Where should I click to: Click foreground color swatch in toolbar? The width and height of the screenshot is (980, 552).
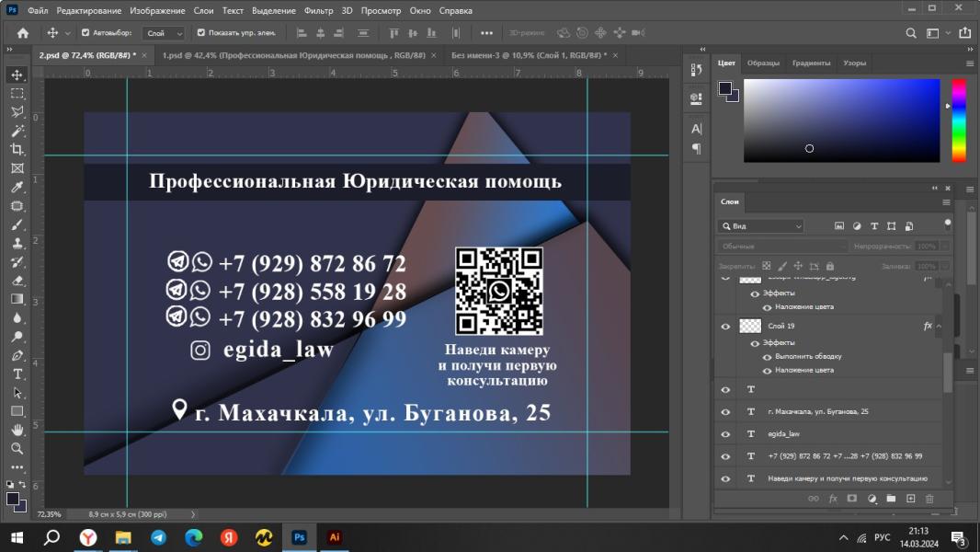coord(13,499)
